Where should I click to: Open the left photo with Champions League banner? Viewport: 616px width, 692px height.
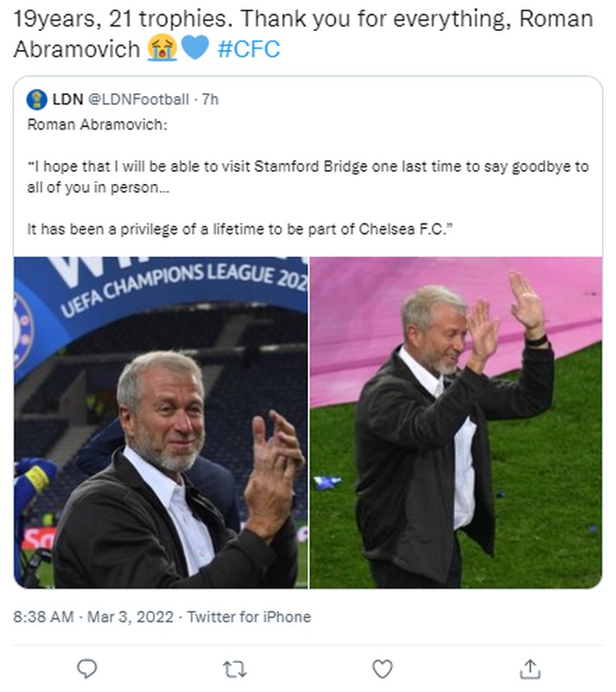tap(161, 423)
